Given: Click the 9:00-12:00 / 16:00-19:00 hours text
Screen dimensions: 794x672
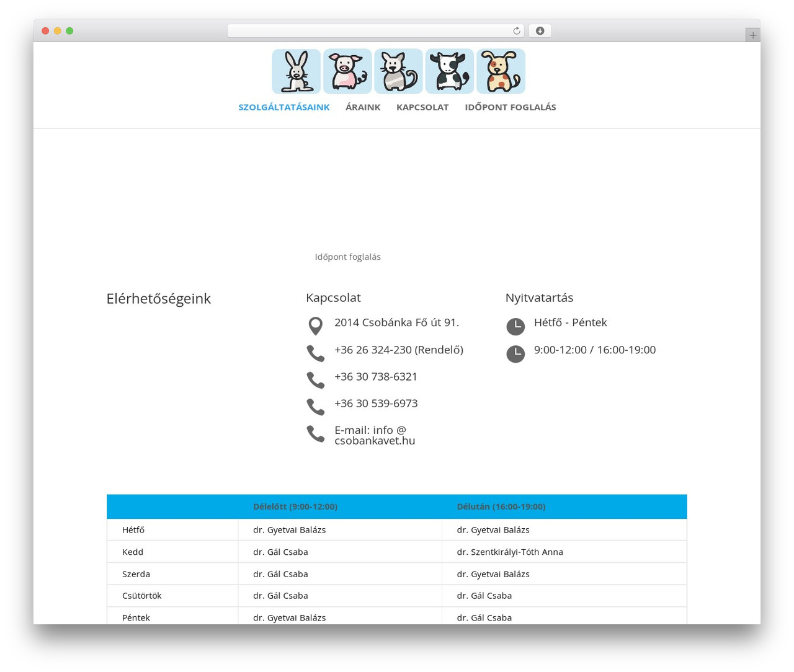Looking at the screenshot, I should [595, 350].
